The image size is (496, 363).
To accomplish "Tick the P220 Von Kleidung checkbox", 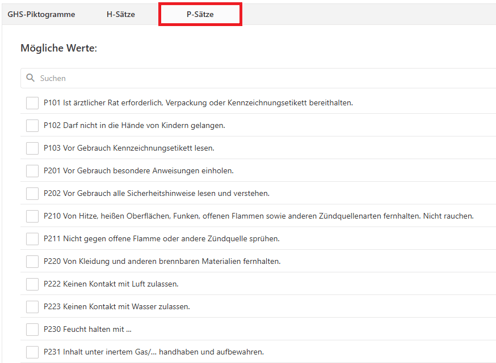I will (32, 262).
